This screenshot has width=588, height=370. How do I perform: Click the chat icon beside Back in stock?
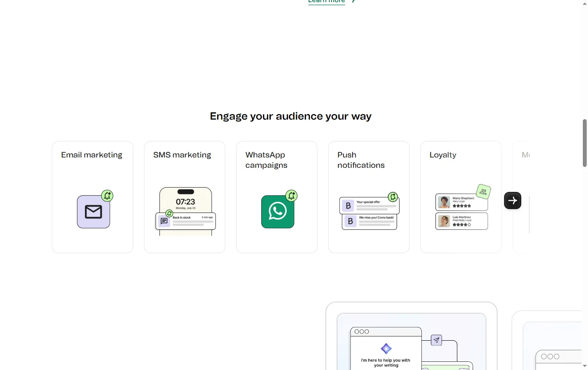(164, 221)
